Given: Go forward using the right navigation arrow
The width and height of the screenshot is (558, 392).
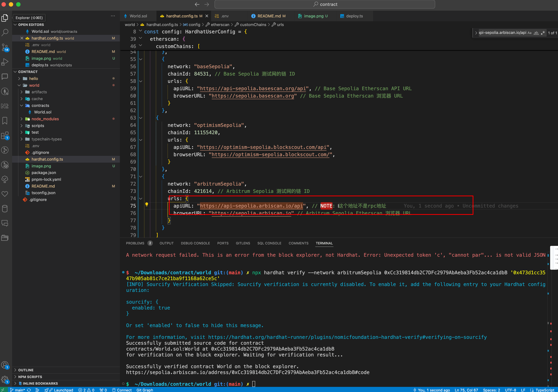Looking at the screenshot, I should pos(207,4).
